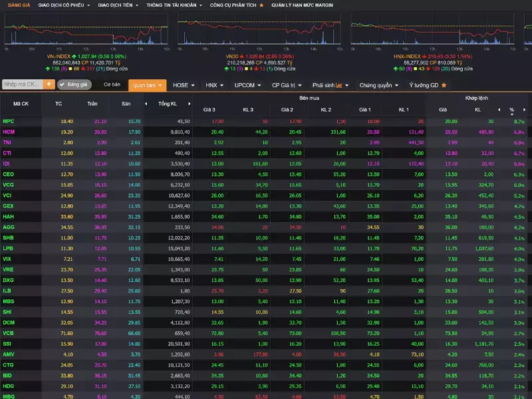Click right arrow after Tổng KL column
The height and width of the screenshot is (399, 532).
click(x=190, y=104)
